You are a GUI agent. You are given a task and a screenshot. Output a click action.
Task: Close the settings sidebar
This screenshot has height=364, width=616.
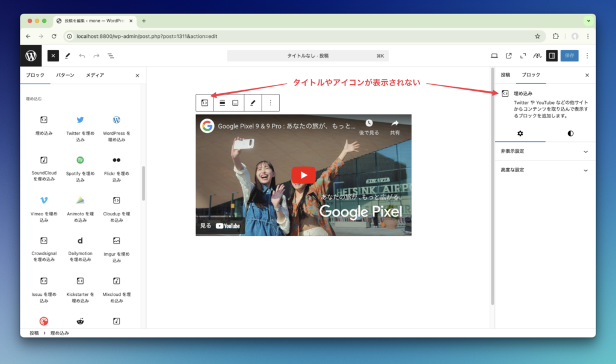click(x=587, y=75)
